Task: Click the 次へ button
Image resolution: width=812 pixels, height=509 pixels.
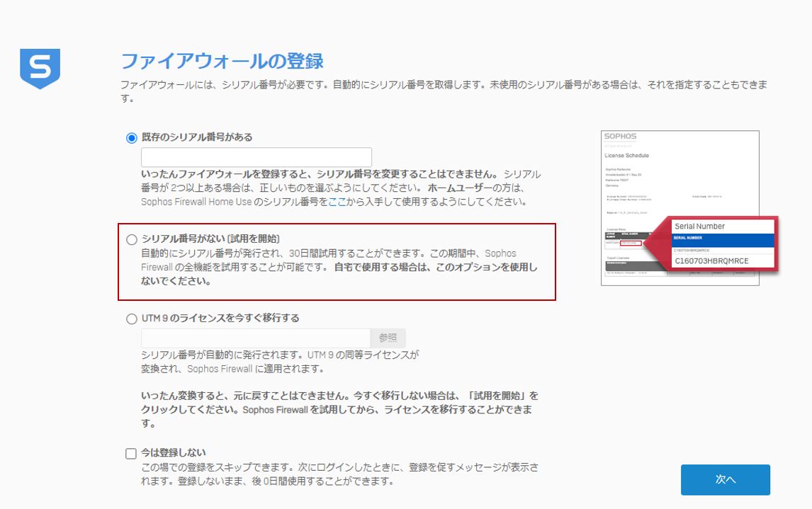Action: (725, 479)
